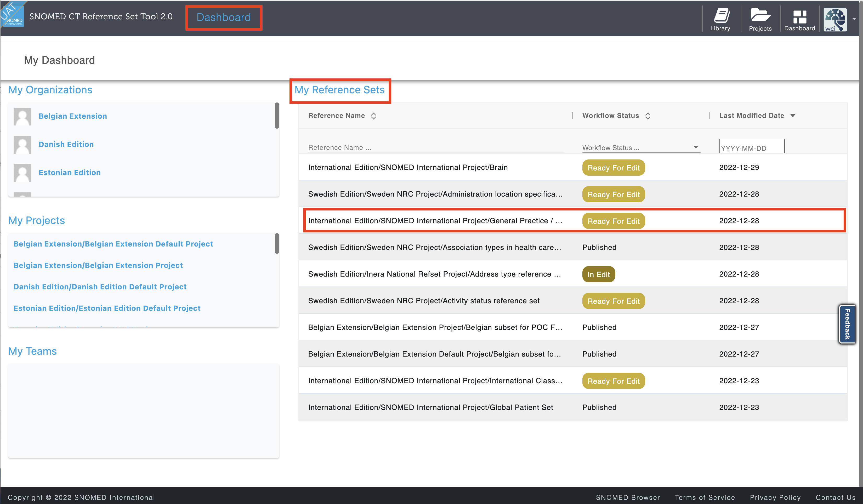Open Belgian subset for POC F… row
The width and height of the screenshot is (863, 504).
click(x=573, y=328)
